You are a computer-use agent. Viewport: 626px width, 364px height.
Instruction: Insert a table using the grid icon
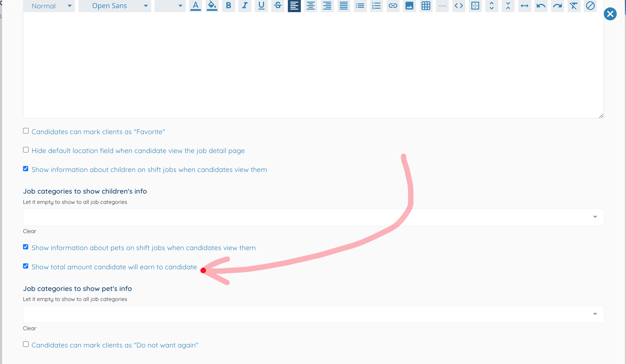pyautogui.click(x=426, y=6)
